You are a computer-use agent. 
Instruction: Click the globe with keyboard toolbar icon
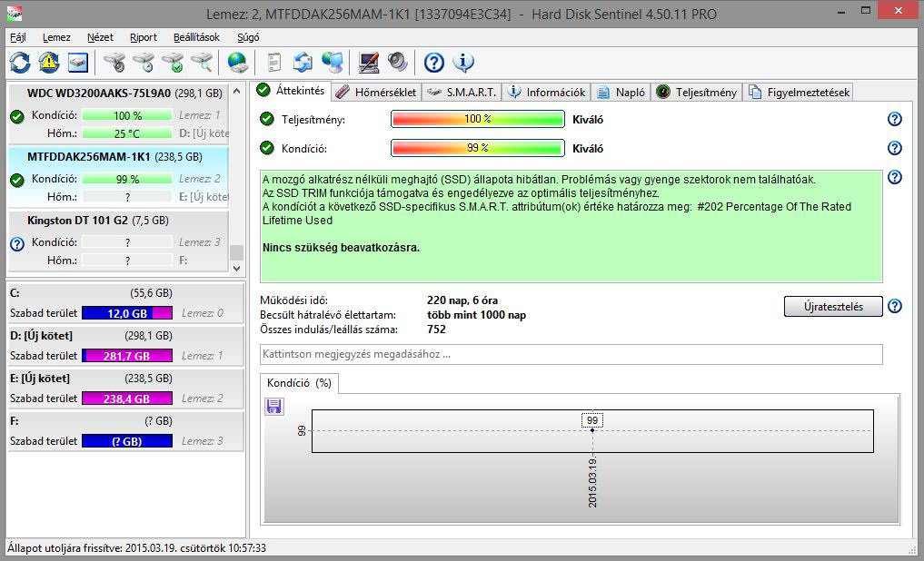237,63
